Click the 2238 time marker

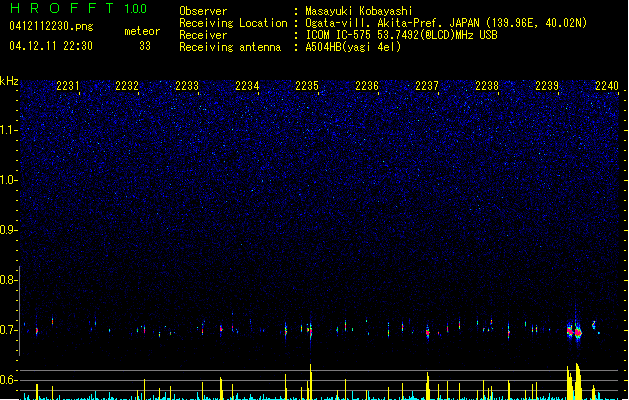(487, 86)
